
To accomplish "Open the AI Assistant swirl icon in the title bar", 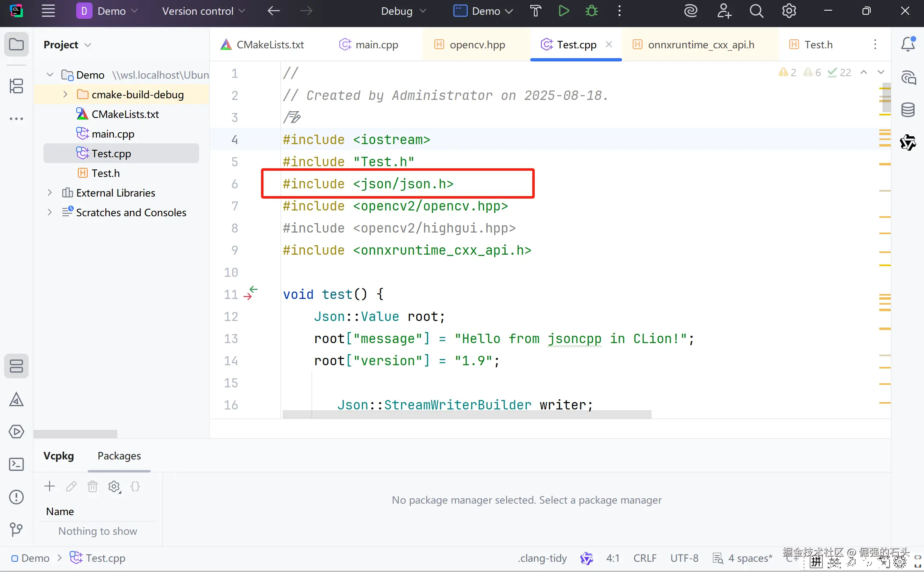I will (691, 11).
